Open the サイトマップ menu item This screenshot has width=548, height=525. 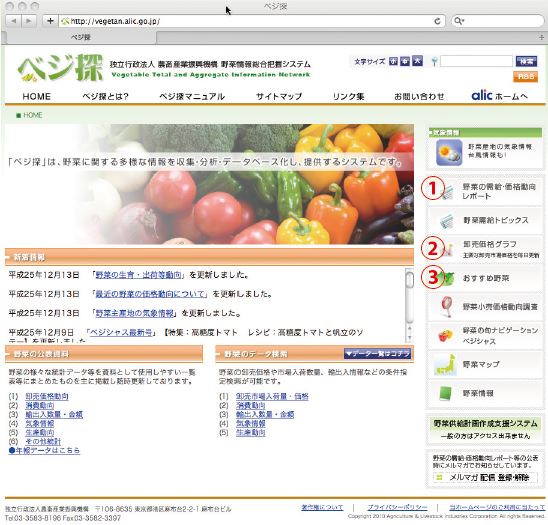click(x=279, y=96)
